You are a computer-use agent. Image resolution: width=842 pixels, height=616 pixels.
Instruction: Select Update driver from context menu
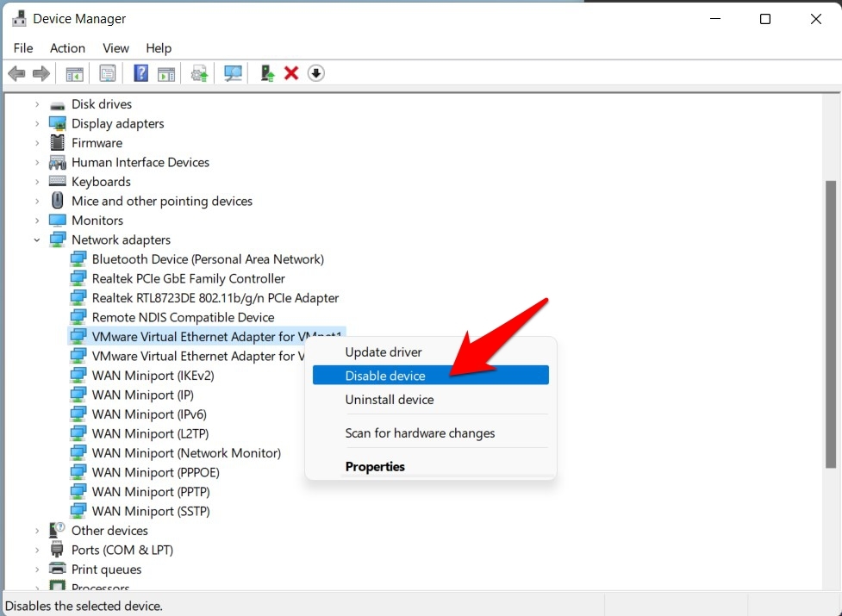point(384,352)
